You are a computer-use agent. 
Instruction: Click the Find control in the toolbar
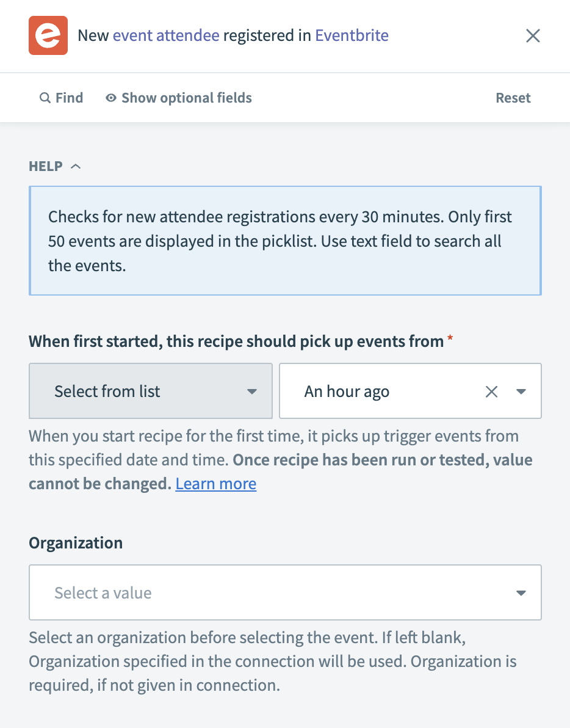(x=61, y=98)
